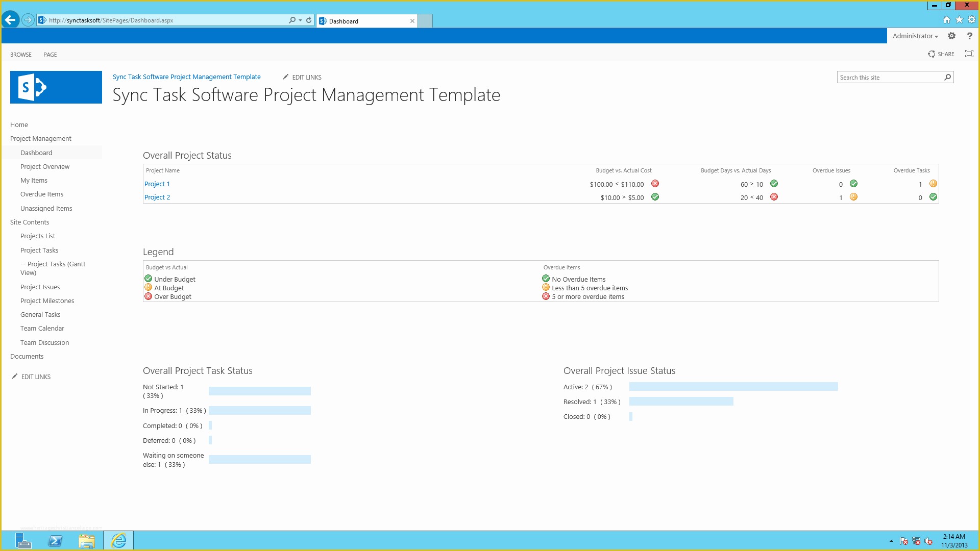Open Project Milestones navigation link
The image size is (980, 551).
47,301
